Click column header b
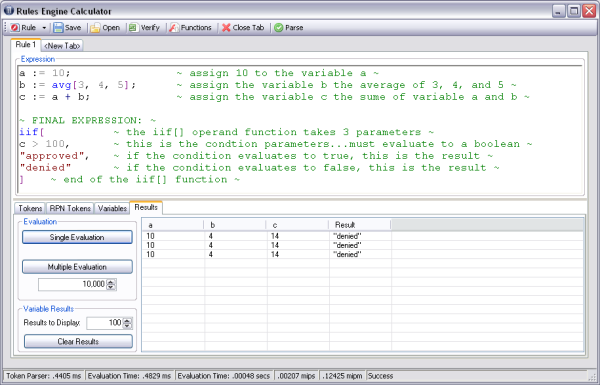 tap(235, 225)
